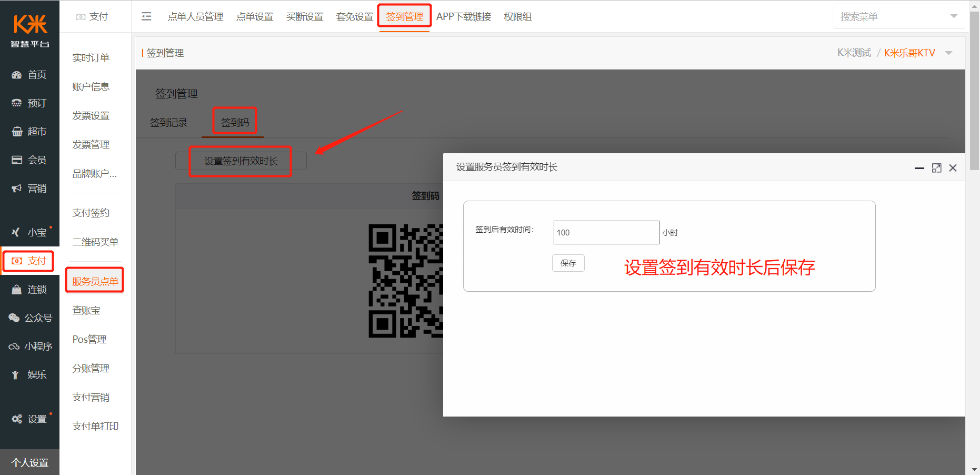Click 保存 button in dialog
Image resolution: width=980 pixels, height=475 pixels.
pos(568,263)
